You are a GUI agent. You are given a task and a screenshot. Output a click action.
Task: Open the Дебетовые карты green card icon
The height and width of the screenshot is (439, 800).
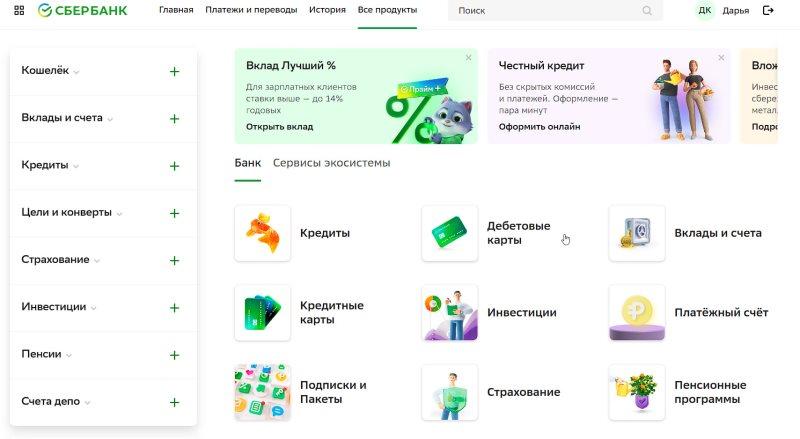[x=449, y=233]
